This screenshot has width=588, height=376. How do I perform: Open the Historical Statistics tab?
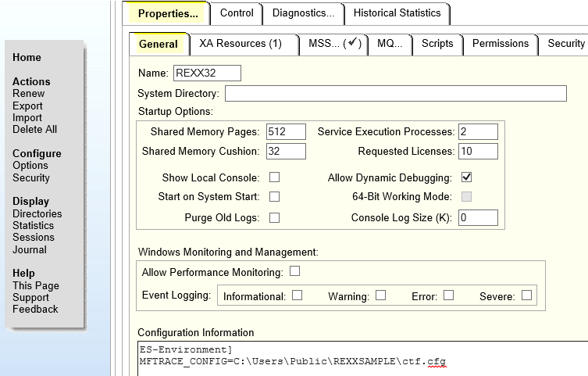coord(397,13)
